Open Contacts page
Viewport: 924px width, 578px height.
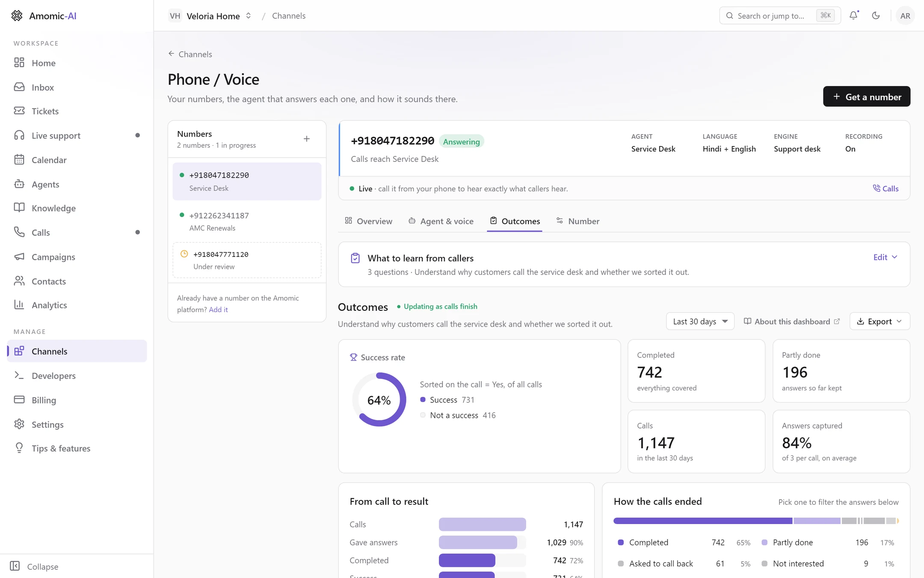[77, 281]
